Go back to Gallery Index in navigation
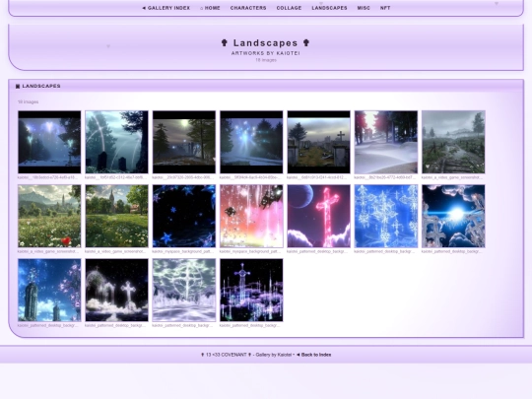 click(166, 8)
